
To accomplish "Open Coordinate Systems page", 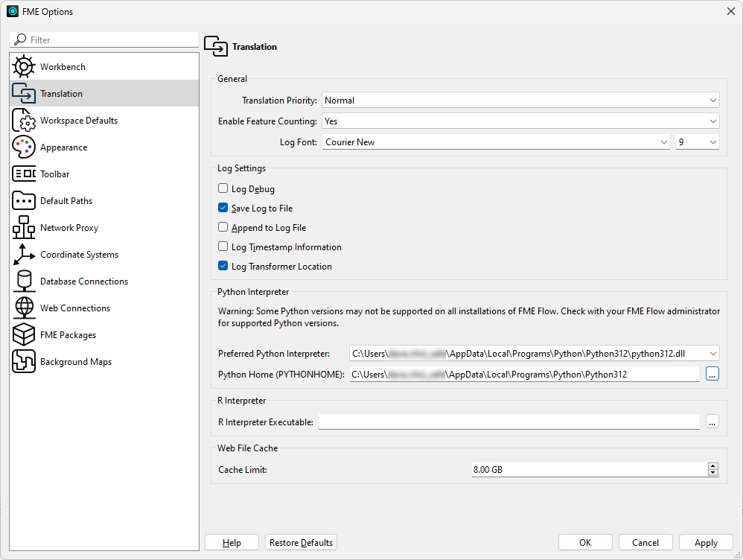I will pyautogui.click(x=104, y=254).
